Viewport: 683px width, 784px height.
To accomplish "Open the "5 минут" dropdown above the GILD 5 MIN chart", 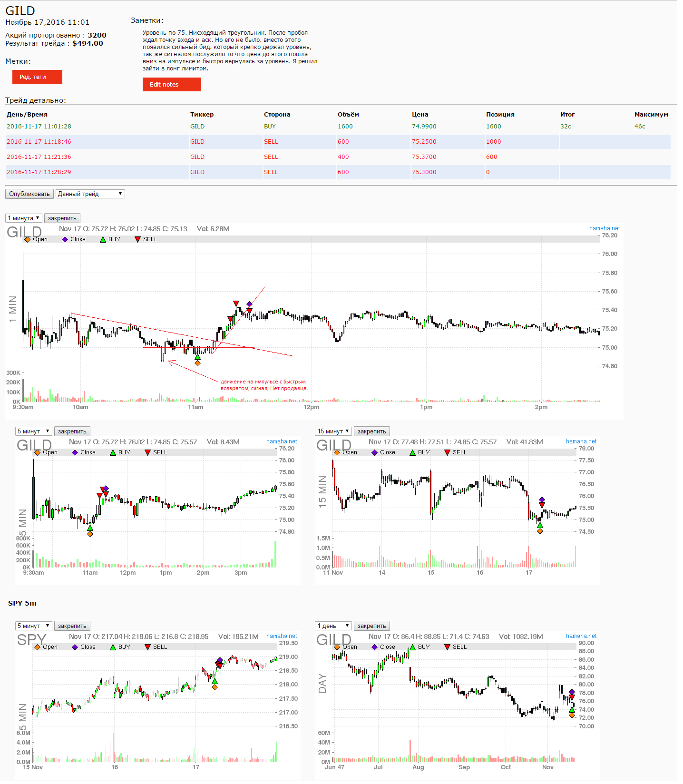I will (x=33, y=431).
